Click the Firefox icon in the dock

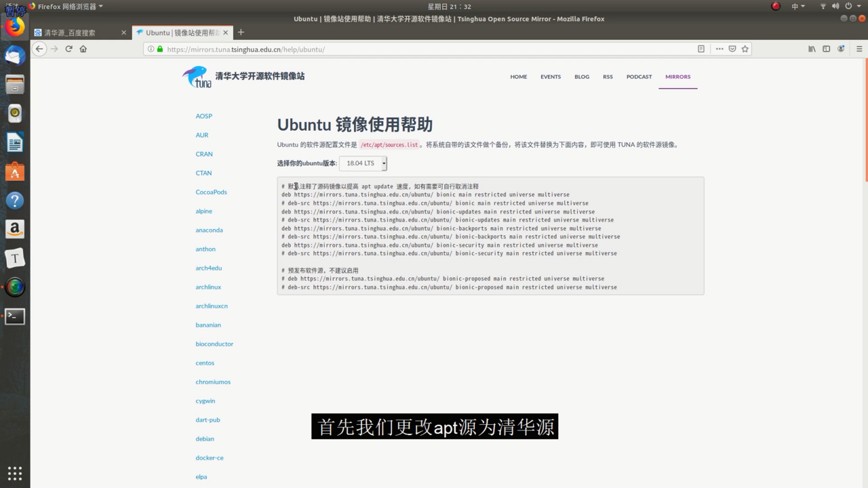(x=15, y=27)
